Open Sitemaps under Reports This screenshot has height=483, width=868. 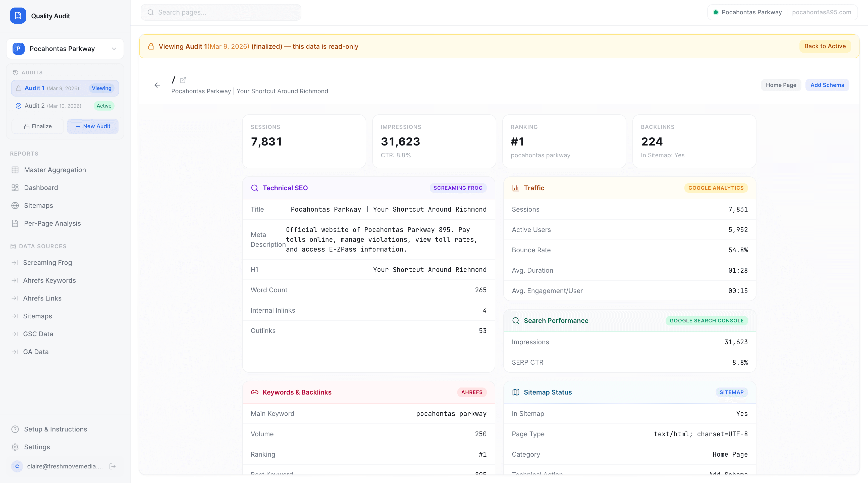[x=65, y=206]
